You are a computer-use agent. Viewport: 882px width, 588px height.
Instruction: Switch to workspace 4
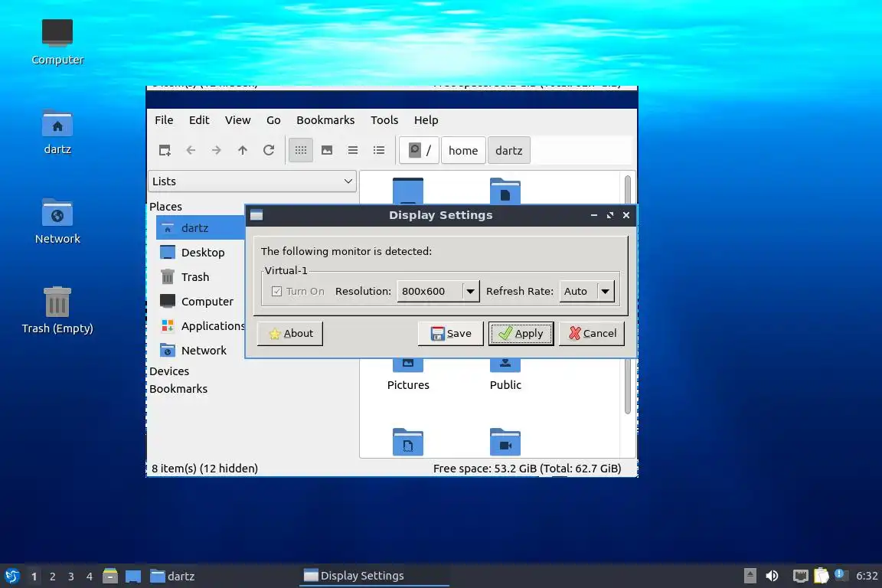[90, 577]
